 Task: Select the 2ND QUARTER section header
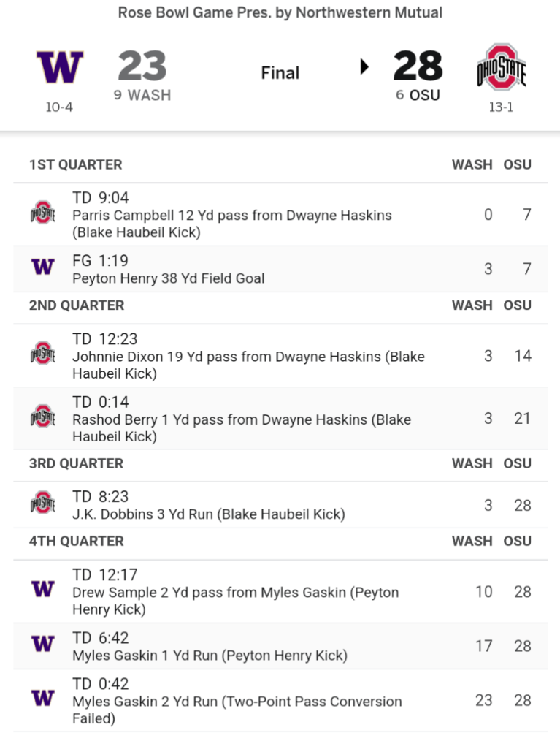[x=77, y=305]
